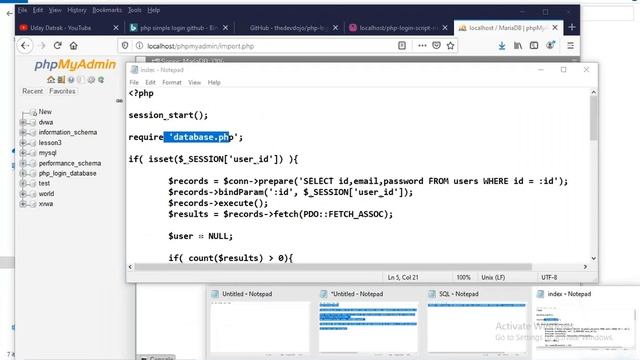The width and height of the screenshot is (640, 360).
Task: Close the localhost / MariaDB tab
Action: (555, 28)
